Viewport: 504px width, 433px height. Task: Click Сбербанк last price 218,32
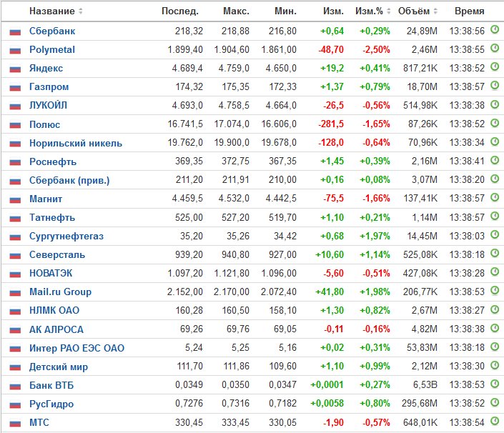(x=189, y=31)
